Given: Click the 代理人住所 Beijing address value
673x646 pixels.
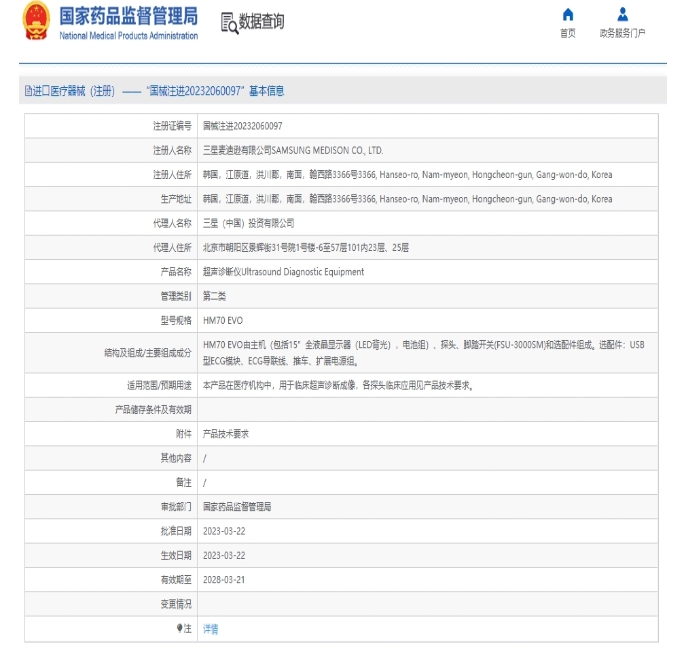Looking at the screenshot, I should click(306, 248).
